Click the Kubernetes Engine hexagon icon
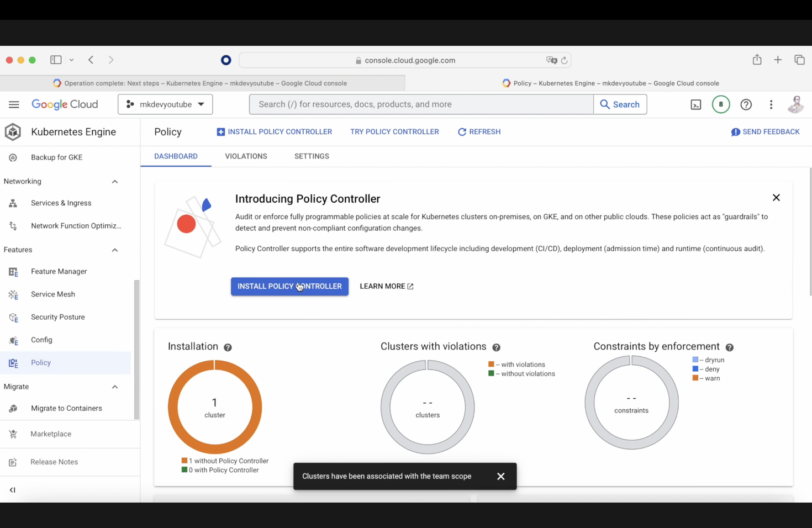The height and width of the screenshot is (528, 812). click(x=13, y=132)
